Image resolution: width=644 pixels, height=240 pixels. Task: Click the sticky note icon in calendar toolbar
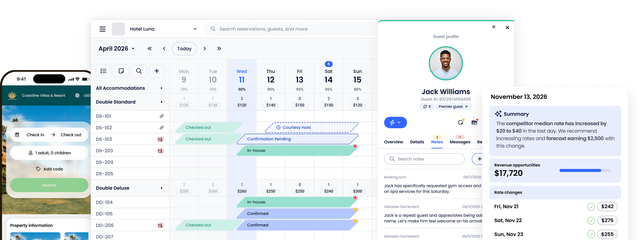pyautogui.click(x=121, y=71)
